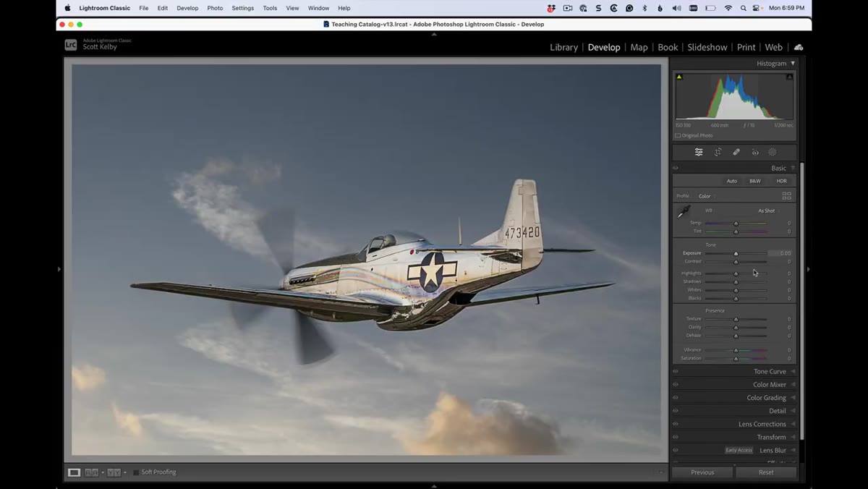Click the HDR button

point(781,181)
